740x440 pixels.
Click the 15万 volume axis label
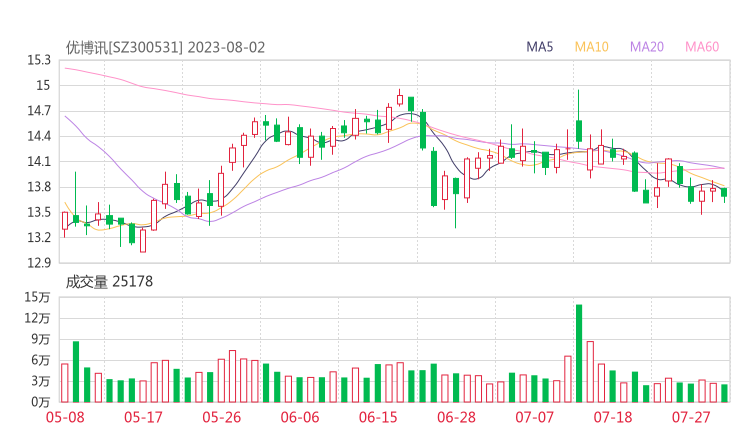37,297
